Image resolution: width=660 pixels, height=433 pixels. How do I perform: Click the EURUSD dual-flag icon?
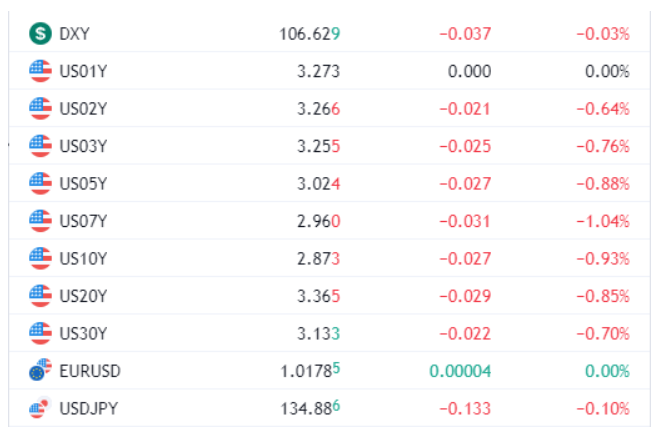(x=40, y=370)
